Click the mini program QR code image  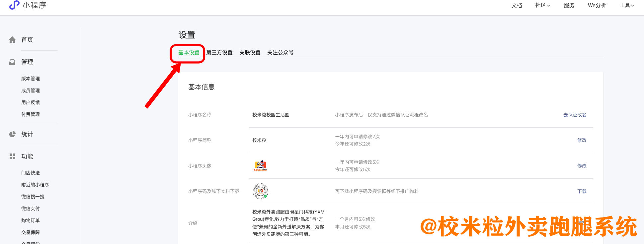(x=261, y=191)
